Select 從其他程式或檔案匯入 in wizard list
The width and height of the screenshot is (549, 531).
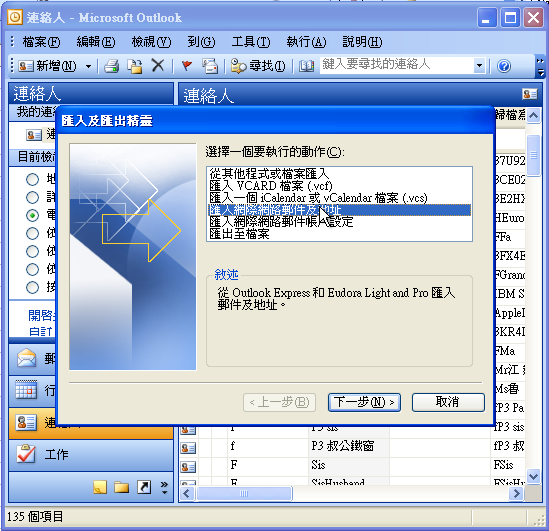[339, 173]
